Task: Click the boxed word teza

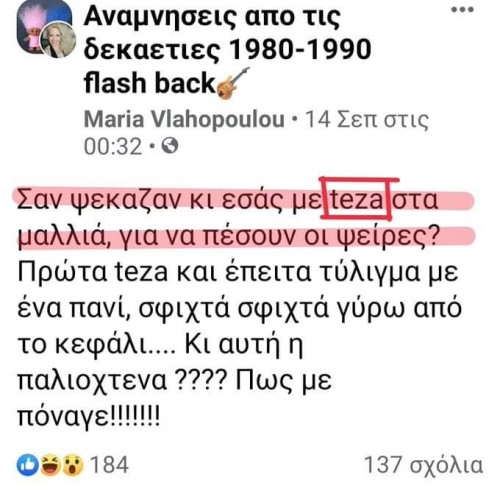Action: coord(358,199)
